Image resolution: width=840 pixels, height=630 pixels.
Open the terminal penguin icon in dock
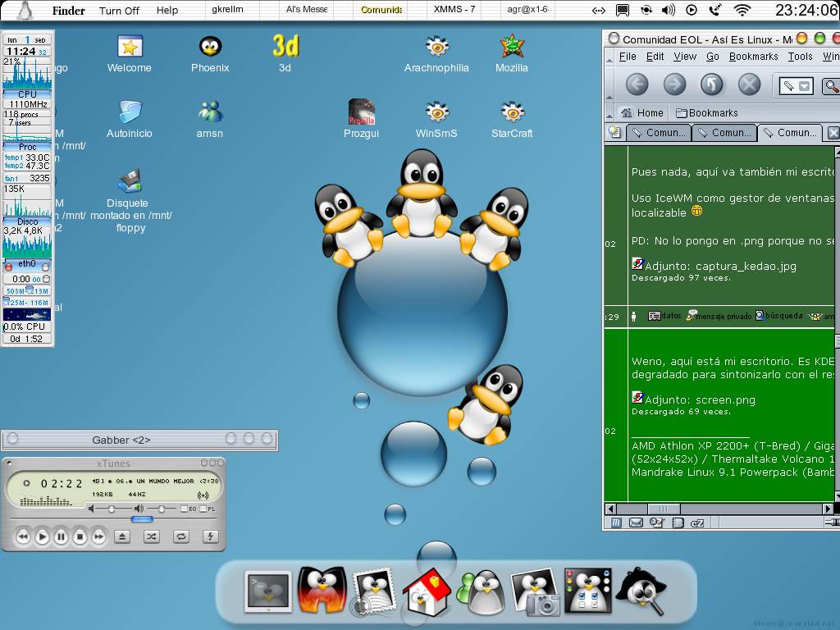(267, 591)
